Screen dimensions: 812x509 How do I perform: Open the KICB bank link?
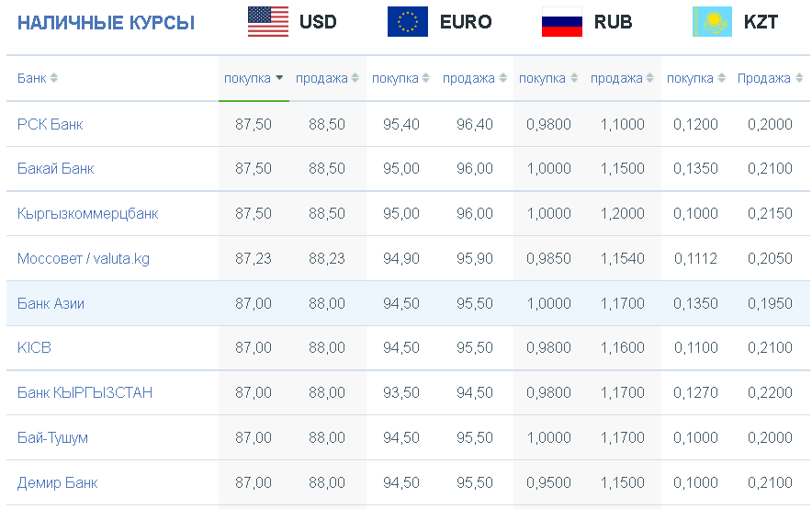[34, 347]
